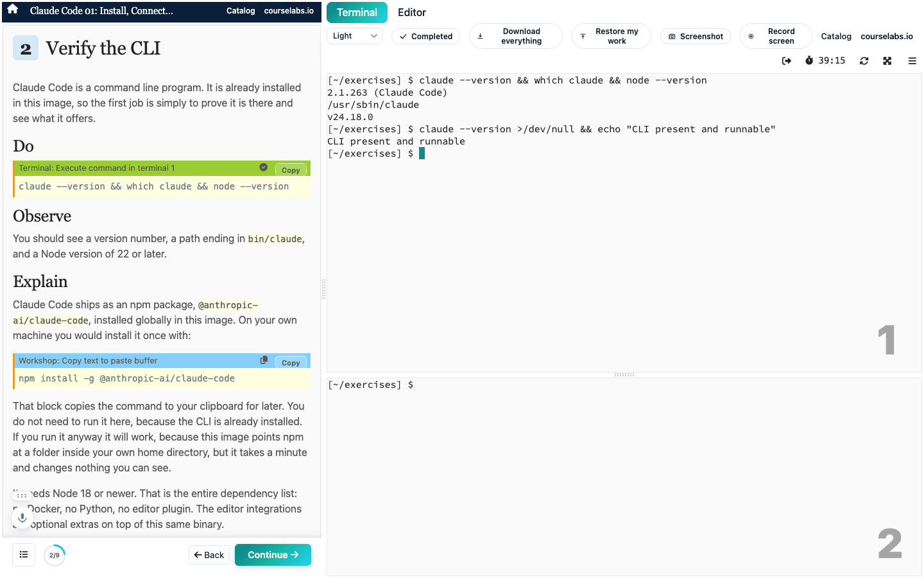This screenshot has height=578, width=924.
Task: Click npm install command code block
Action: tap(162, 379)
